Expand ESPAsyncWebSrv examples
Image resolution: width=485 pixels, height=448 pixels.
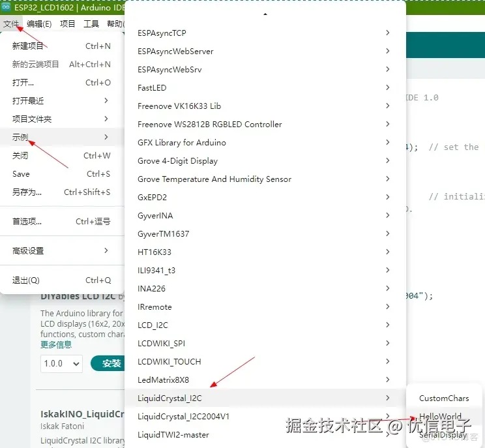[x=265, y=70]
